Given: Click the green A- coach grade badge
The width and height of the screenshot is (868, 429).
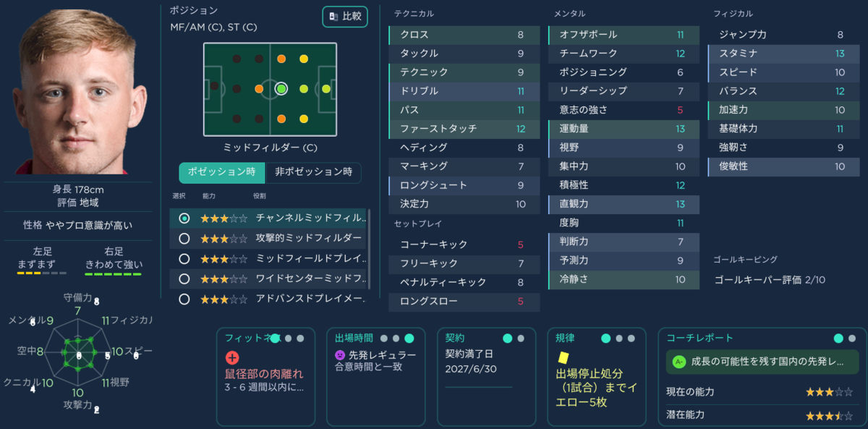Looking at the screenshot, I should click(x=678, y=361).
